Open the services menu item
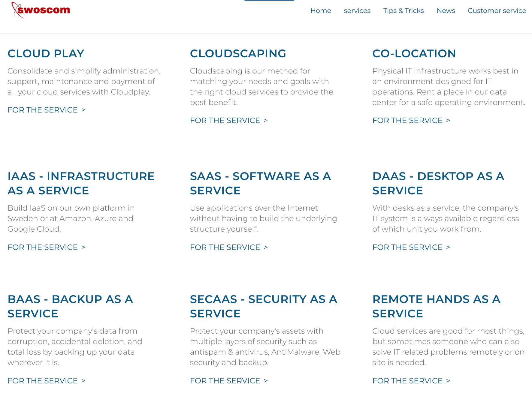 pyautogui.click(x=357, y=10)
